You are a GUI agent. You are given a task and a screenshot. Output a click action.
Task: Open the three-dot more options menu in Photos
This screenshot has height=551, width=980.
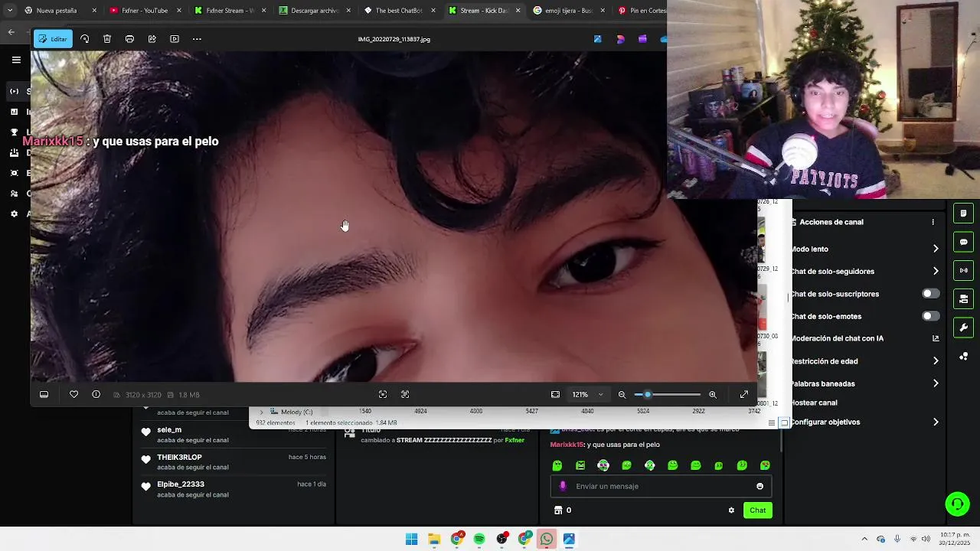click(x=197, y=39)
